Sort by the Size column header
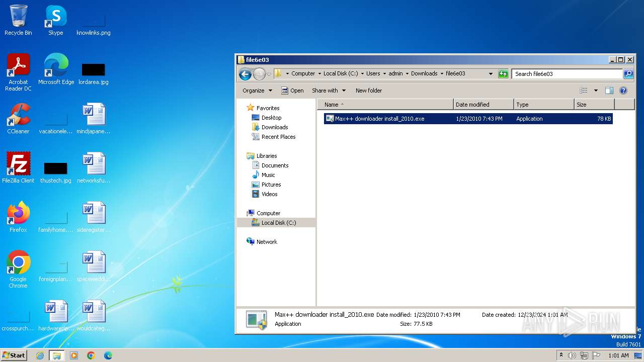This screenshot has width=644, height=362. 594,105
